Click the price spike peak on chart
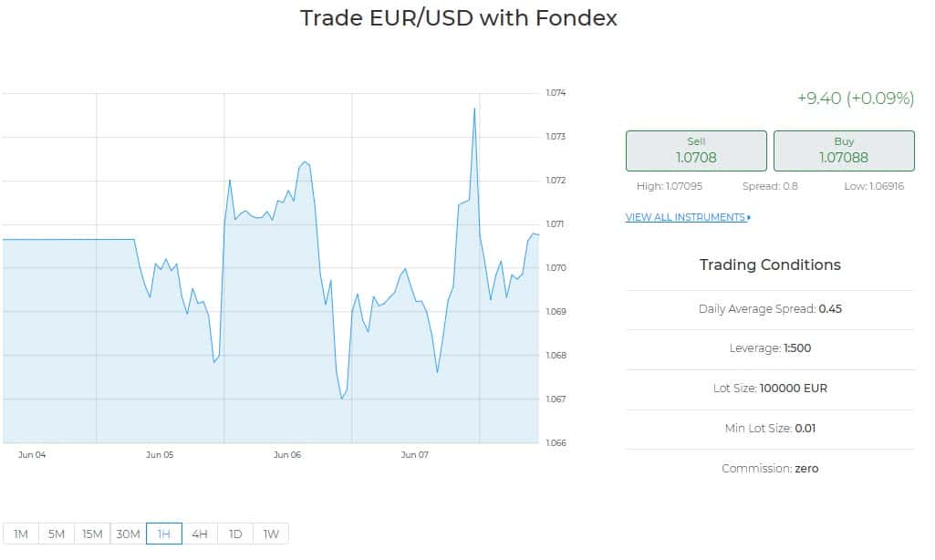Image resolution: width=935 pixels, height=560 pixels. click(x=474, y=109)
